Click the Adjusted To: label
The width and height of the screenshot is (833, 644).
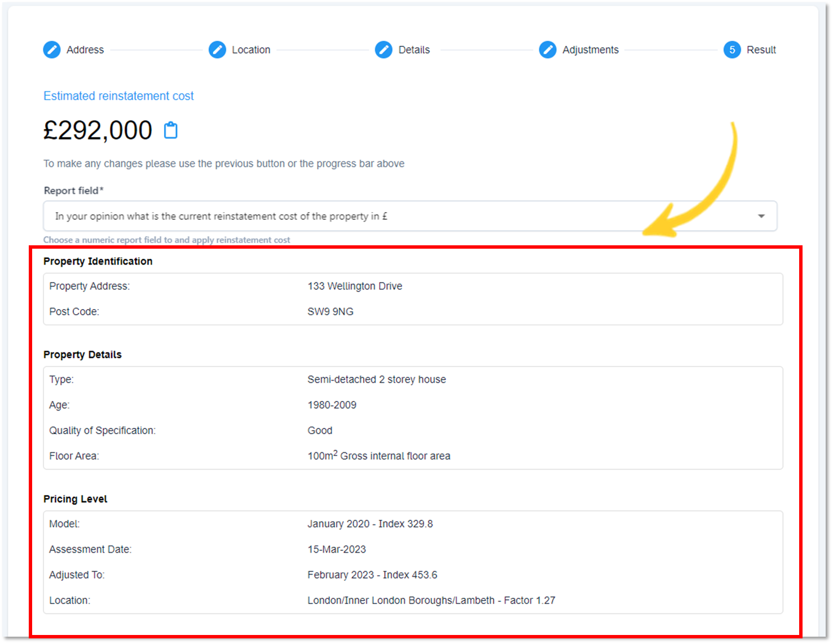(x=77, y=575)
